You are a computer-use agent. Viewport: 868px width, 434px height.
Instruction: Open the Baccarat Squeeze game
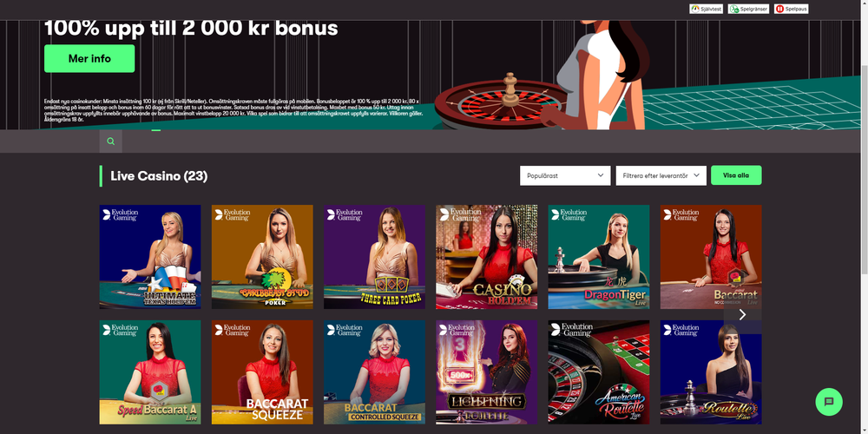(262, 372)
